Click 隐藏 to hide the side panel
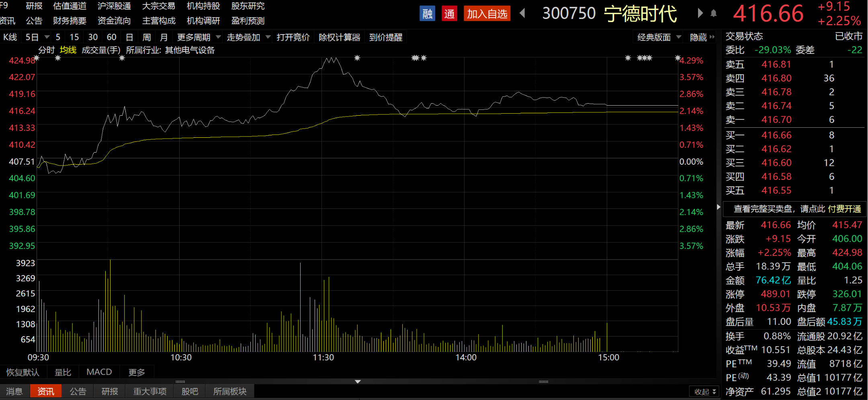This screenshot has width=868, height=400. 698,37
